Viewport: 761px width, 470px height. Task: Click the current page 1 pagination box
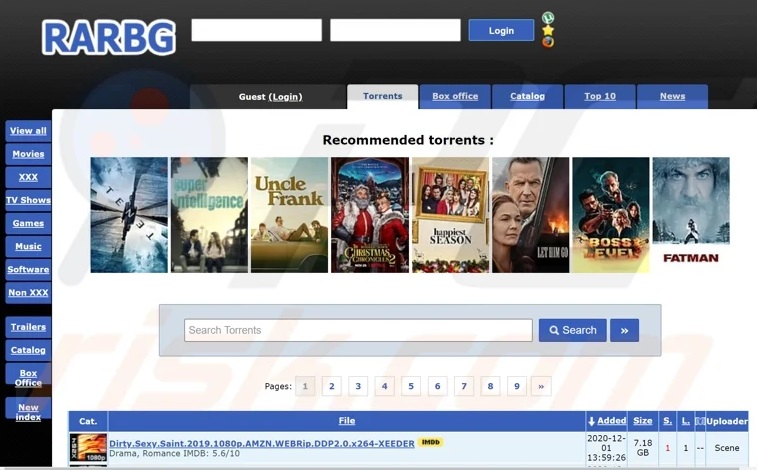coord(305,386)
